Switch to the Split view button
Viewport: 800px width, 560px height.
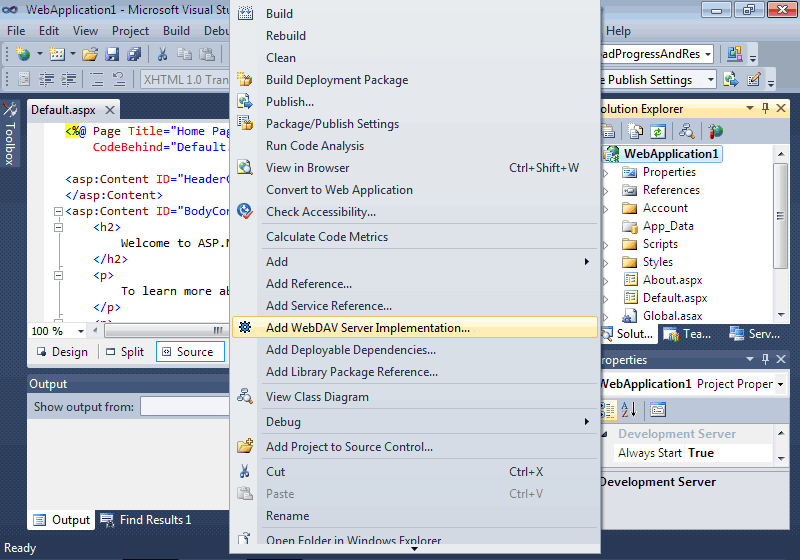(x=125, y=352)
